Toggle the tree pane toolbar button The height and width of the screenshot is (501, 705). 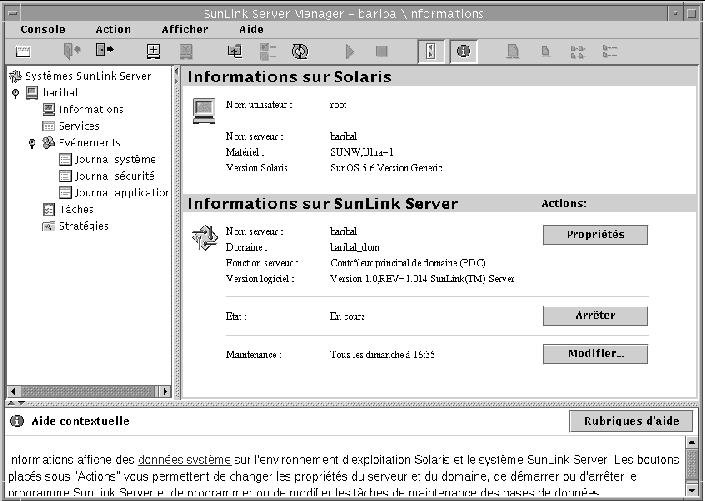pos(431,51)
